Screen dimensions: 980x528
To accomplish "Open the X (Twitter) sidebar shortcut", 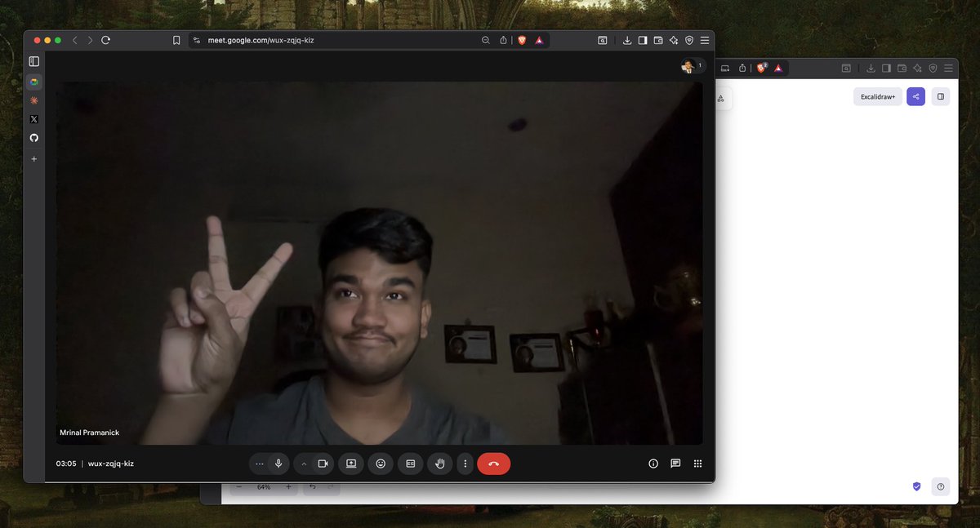I will pos(34,119).
